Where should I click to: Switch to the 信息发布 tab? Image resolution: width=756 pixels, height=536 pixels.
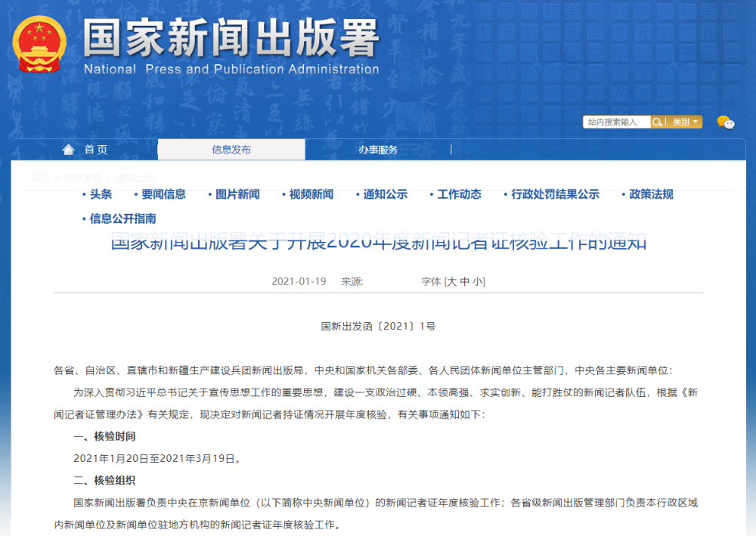click(231, 150)
